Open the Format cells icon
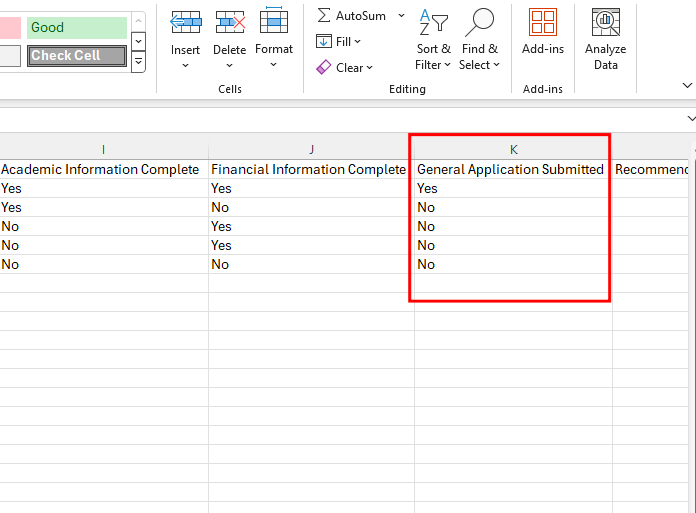This screenshot has width=696, height=513. 273,21
